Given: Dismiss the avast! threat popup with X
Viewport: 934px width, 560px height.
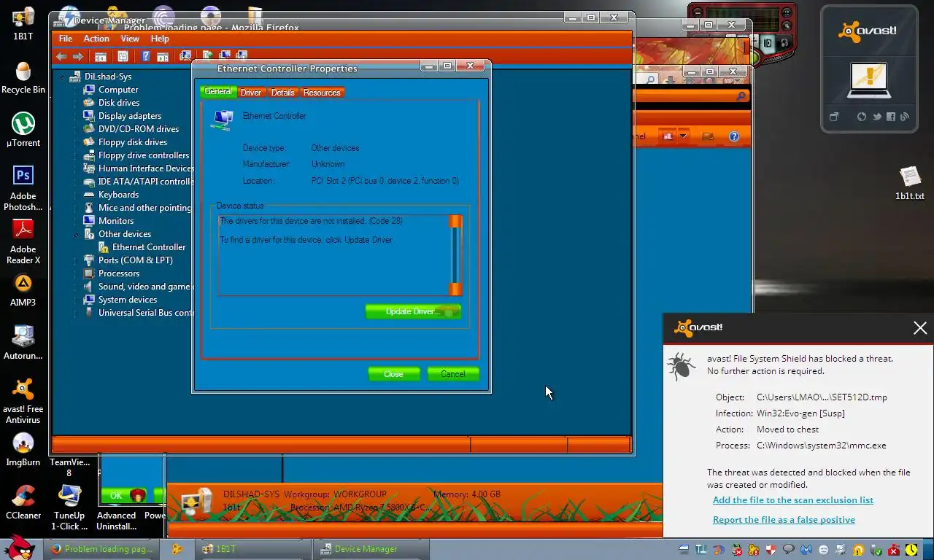Looking at the screenshot, I should point(920,328).
